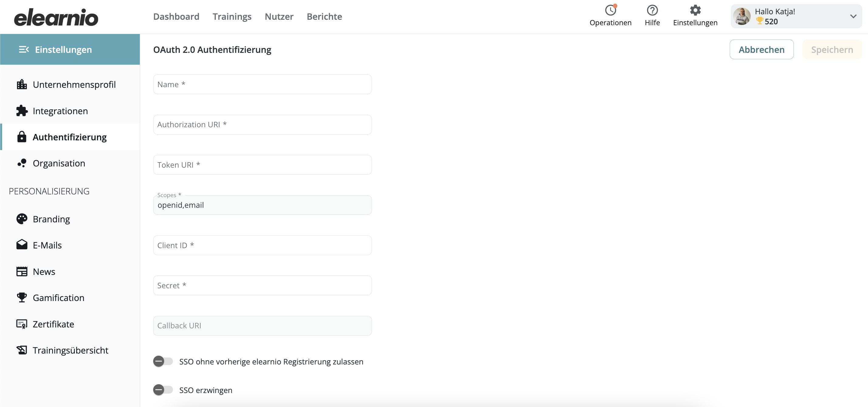
Task: Click the Trainingsübersicht icon
Action: (22, 350)
